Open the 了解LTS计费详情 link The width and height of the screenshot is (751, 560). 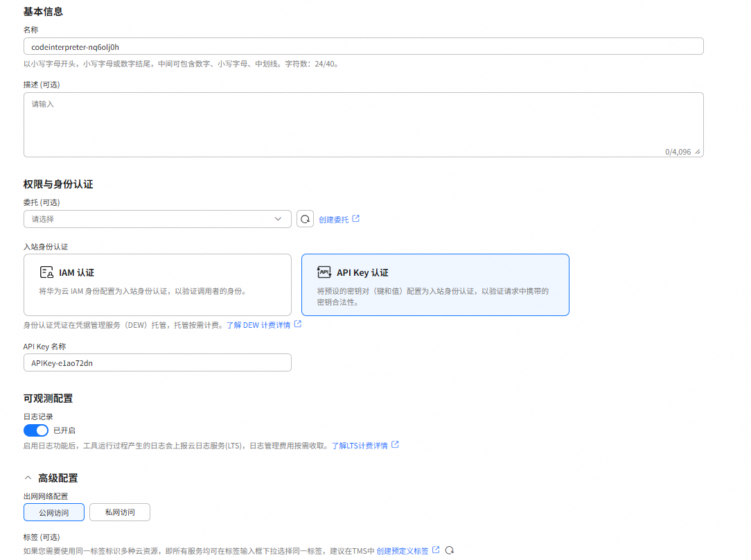pos(360,446)
